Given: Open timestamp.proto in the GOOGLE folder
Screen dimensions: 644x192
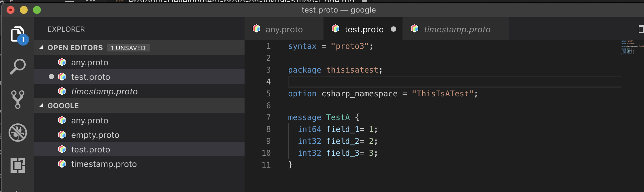Looking at the screenshot, I should point(103,164).
